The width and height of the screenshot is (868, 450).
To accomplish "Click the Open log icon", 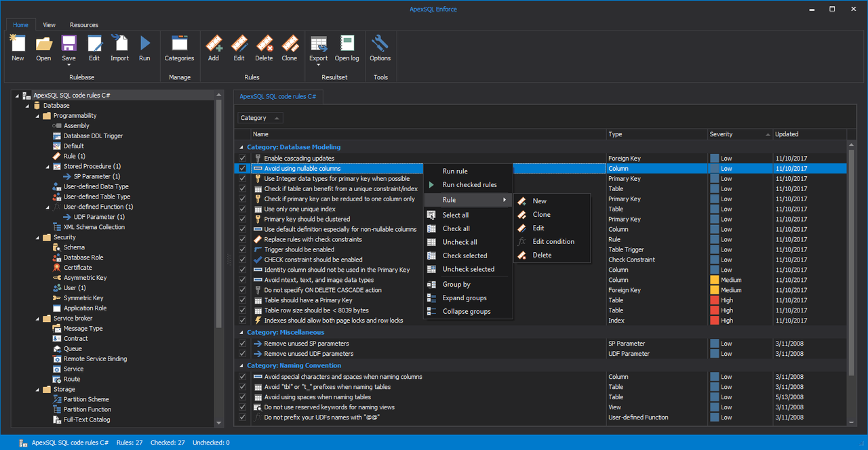I will tap(347, 44).
